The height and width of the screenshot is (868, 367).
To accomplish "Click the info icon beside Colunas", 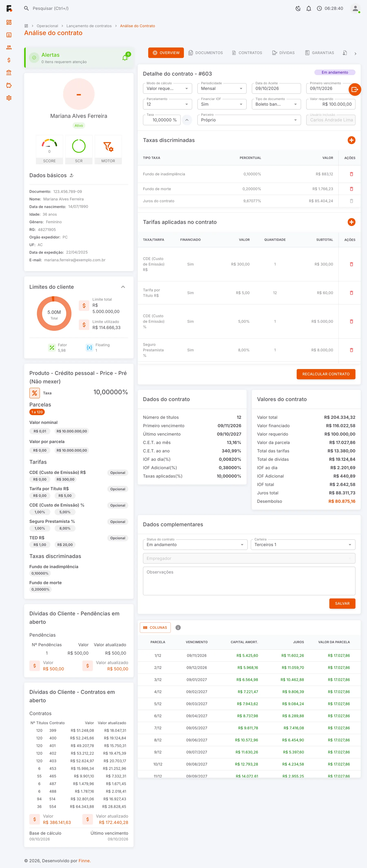I will [178, 627].
